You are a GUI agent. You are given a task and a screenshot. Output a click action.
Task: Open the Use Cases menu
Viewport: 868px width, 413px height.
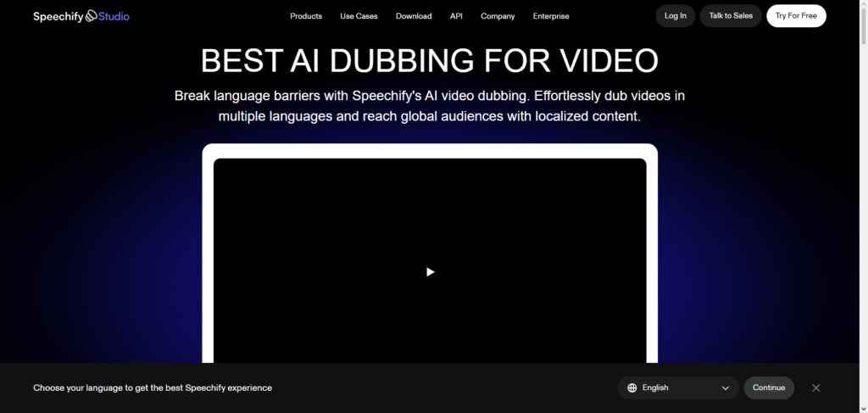pyautogui.click(x=359, y=16)
